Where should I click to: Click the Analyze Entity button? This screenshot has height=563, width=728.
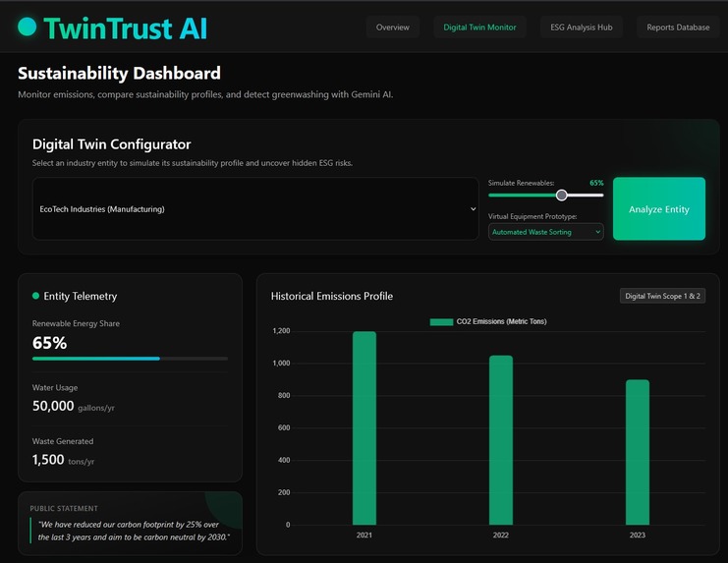tap(659, 209)
